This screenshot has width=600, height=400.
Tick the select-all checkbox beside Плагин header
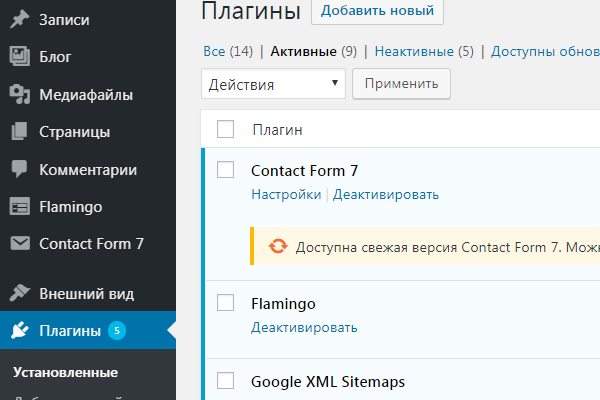225,129
